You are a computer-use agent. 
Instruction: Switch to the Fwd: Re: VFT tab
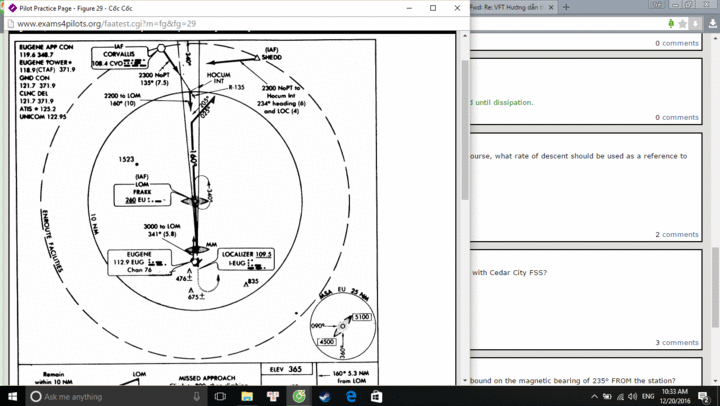click(x=505, y=7)
